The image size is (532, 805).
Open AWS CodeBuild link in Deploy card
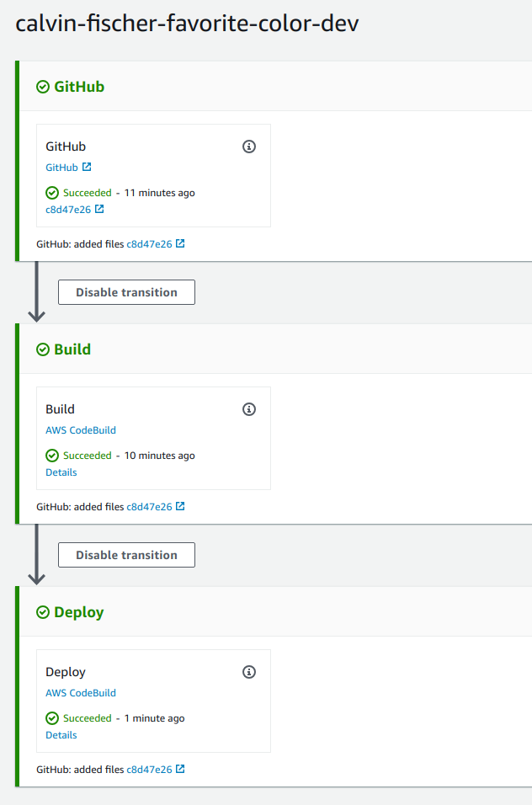click(x=81, y=693)
